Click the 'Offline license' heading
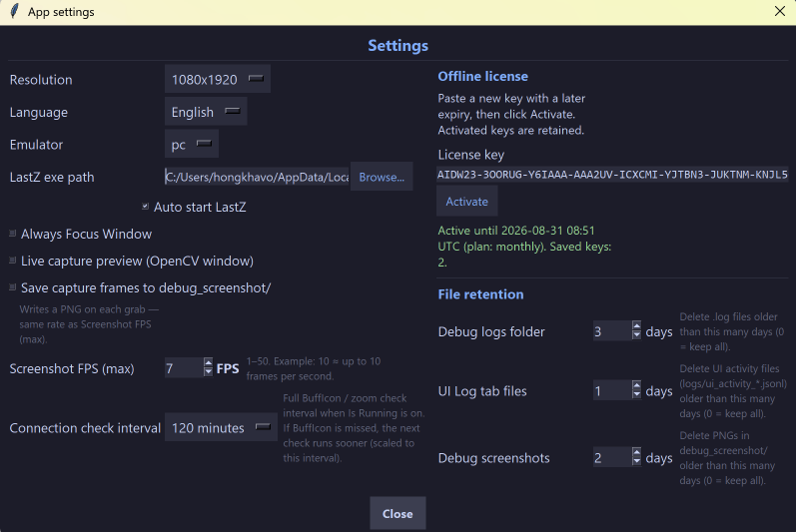796x532 pixels. point(482,76)
